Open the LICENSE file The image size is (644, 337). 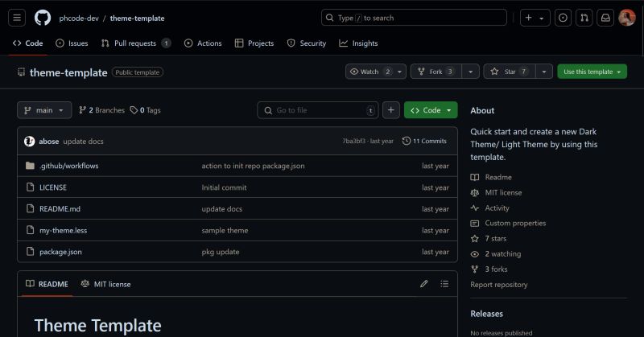[53, 187]
